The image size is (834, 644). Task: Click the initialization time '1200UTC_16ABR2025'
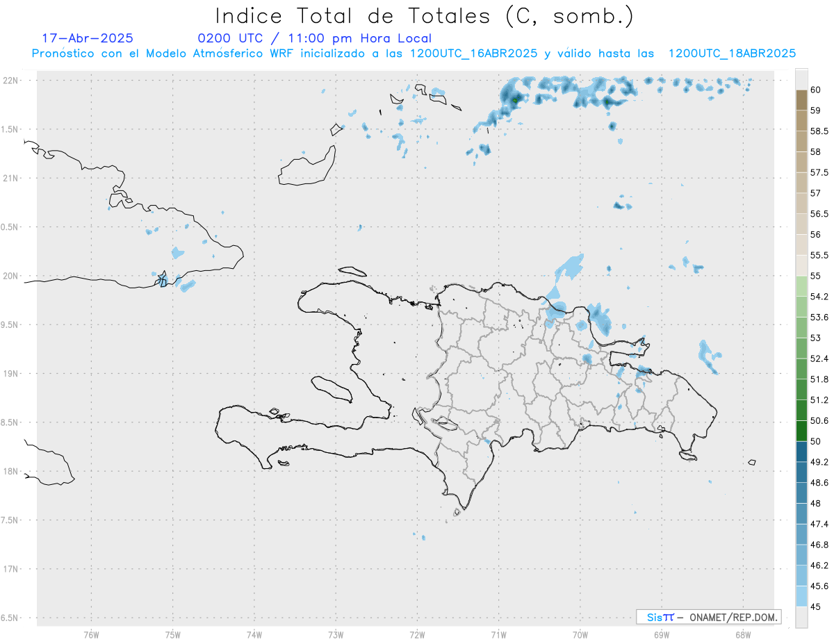(x=473, y=53)
